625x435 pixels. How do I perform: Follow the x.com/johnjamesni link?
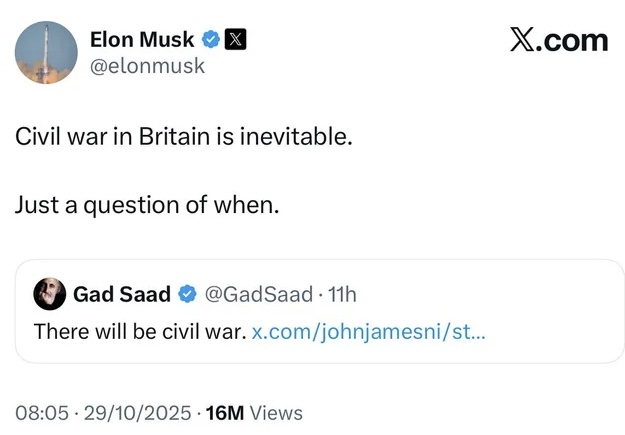click(369, 330)
